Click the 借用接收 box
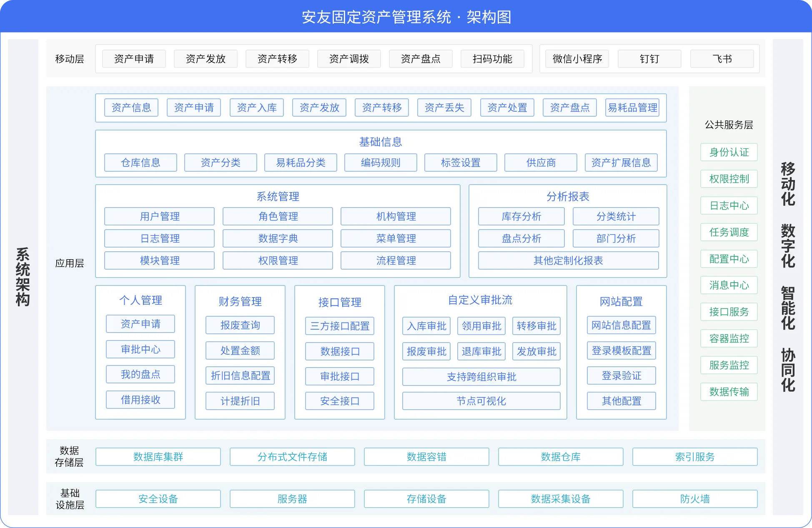Screen dimensions: 812x528 [140, 400]
